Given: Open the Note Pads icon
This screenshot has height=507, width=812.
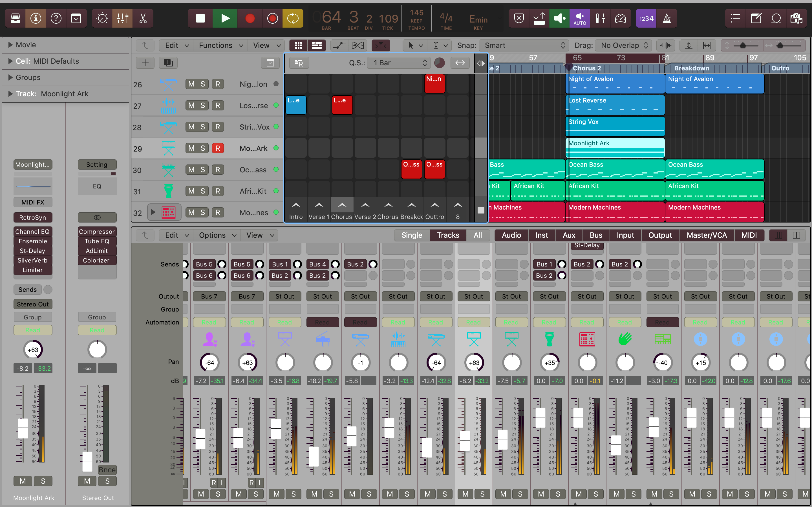Looking at the screenshot, I should [756, 18].
